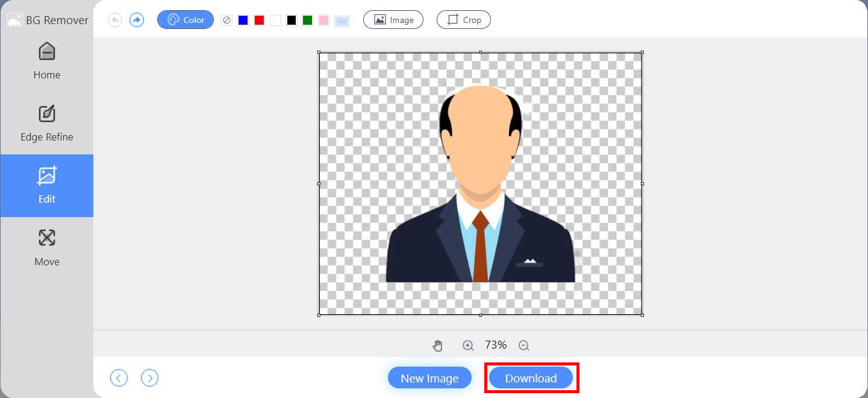The height and width of the screenshot is (398, 868).
Task: Zoom in with the magnifier plus icon
Action: [468, 346]
